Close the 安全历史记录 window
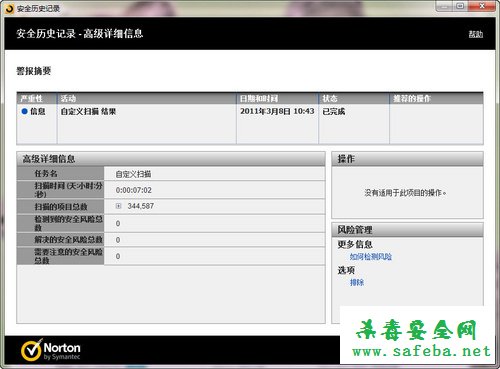The image size is (500, 369). [x=482, y=6]
